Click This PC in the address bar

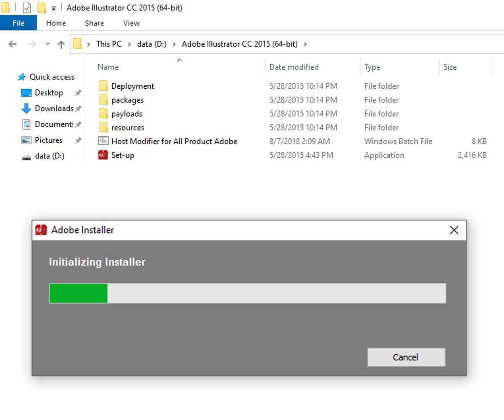(109, 44)
